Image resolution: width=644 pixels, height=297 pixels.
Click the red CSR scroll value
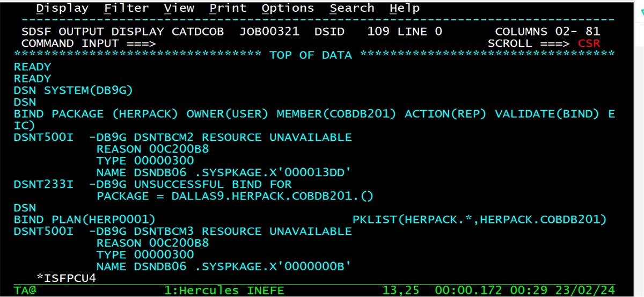pos(589,44)
